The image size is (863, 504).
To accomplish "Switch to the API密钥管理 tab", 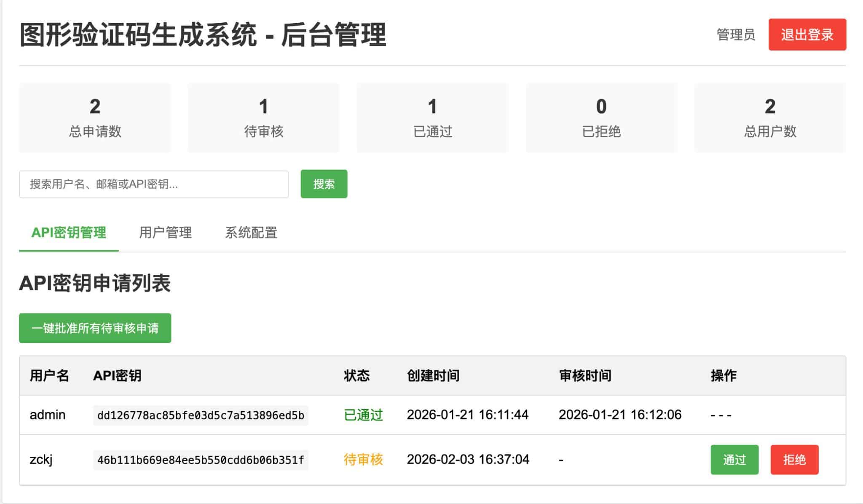I will 69,233.
